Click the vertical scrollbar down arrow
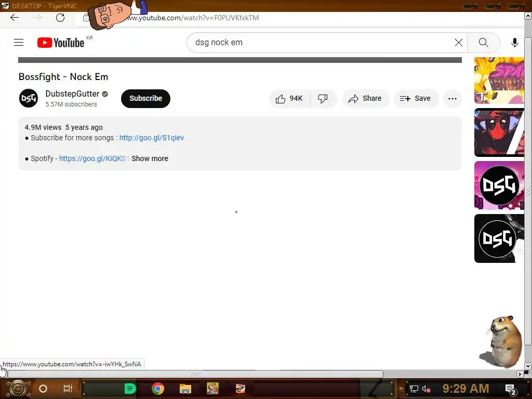The height and width of the screenshot is (399, 532). [528, 366]
